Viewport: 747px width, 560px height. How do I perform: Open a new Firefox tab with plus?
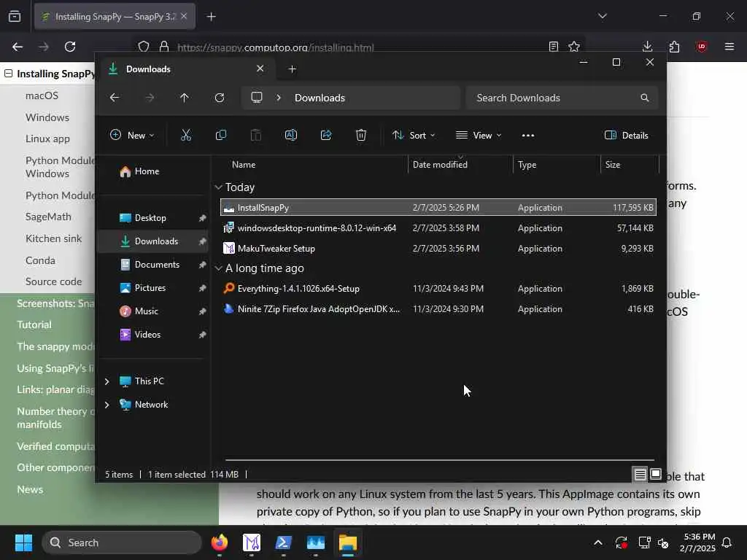coord(211,17)
